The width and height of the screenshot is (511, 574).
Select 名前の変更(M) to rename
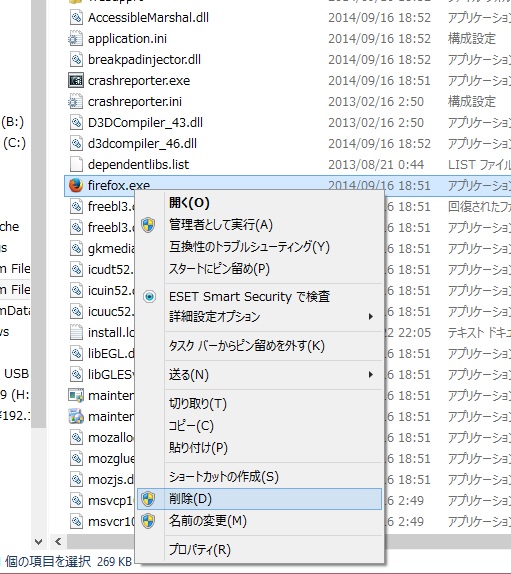click(x=260, y=521)
